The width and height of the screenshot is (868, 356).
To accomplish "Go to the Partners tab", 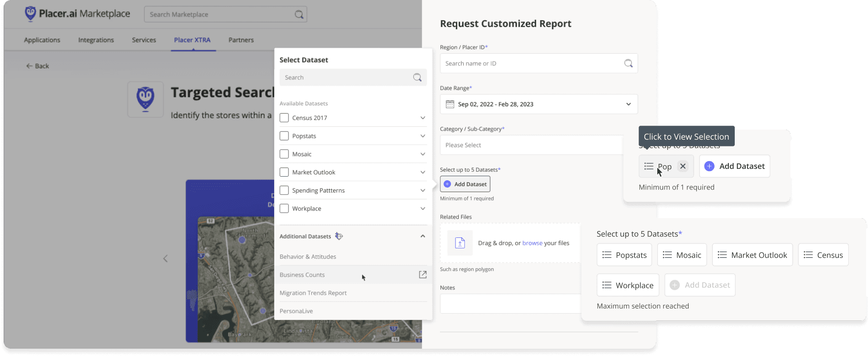I will click(x=241, y=40).
